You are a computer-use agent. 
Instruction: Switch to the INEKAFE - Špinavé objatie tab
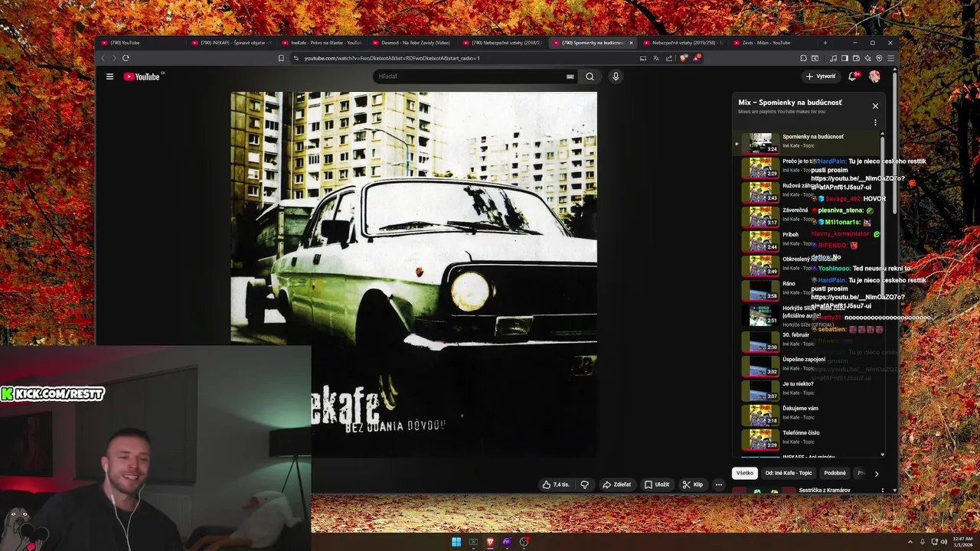pos(230,43)
